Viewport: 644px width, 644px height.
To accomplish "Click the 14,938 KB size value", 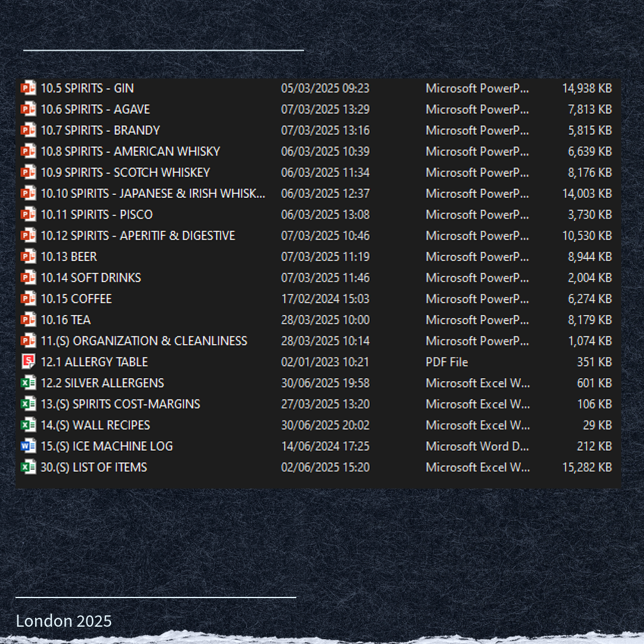I will [587, 88].
